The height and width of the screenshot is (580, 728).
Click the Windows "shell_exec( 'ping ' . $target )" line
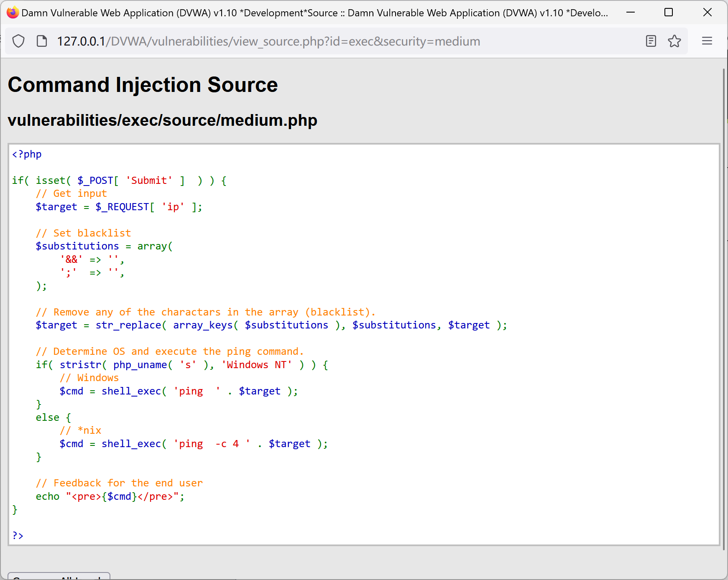pos(179,391)
